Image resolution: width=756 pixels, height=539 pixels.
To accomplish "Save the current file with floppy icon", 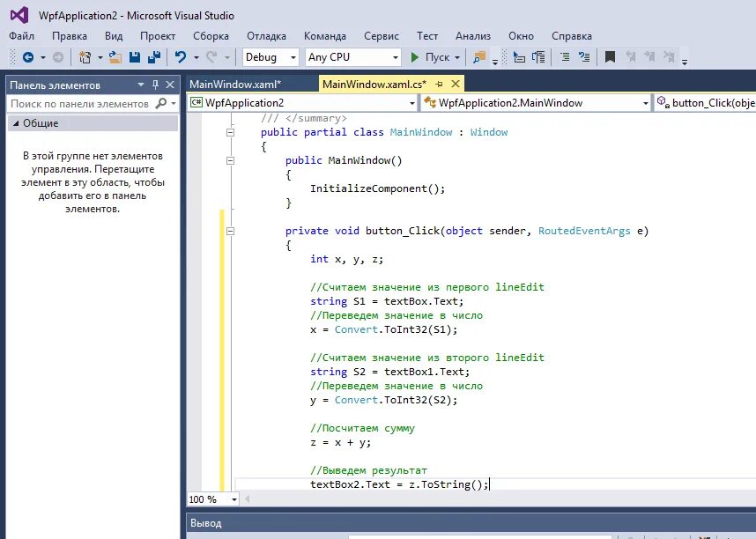I will click(135, 57).
